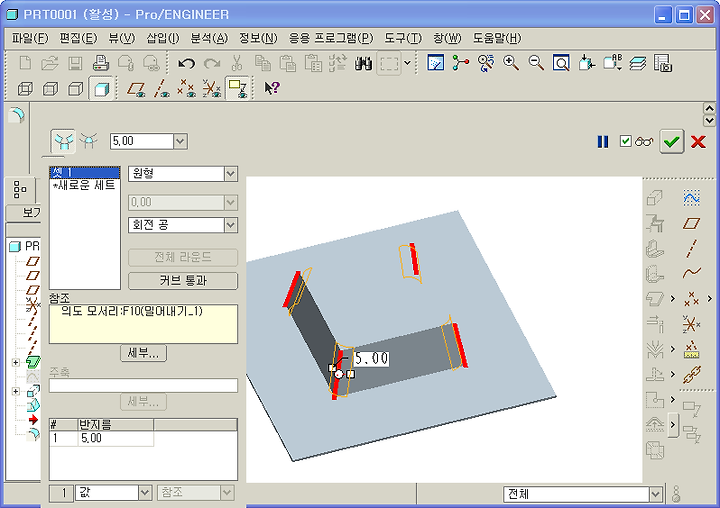The image size is (720, 508).
Task: Expand the first plus node in model tree
Action: pyautogui.click(x=16, y=362)
